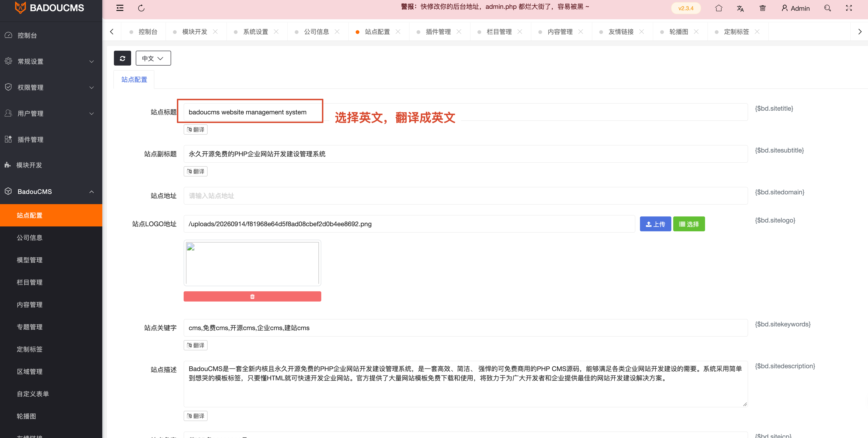Screen dimensions: 868x438
Task: Collapse the sidebar menu toggle icon
Action: tap(120, 8)
